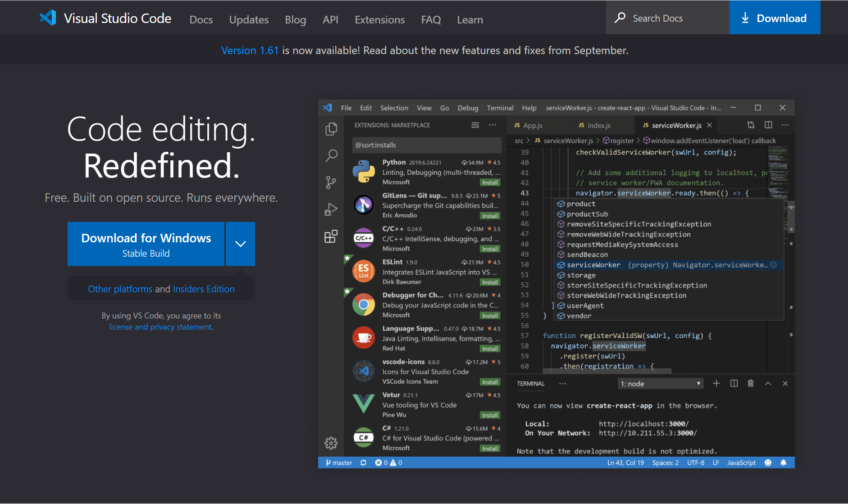Open the Search icon in activity bar

pyautogui.click(x=331, y=156)
